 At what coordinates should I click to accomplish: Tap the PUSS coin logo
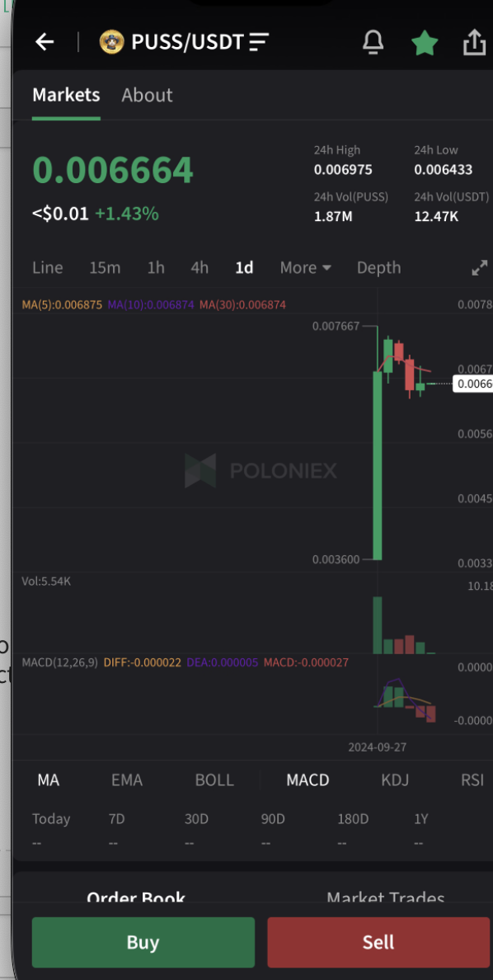112,43
